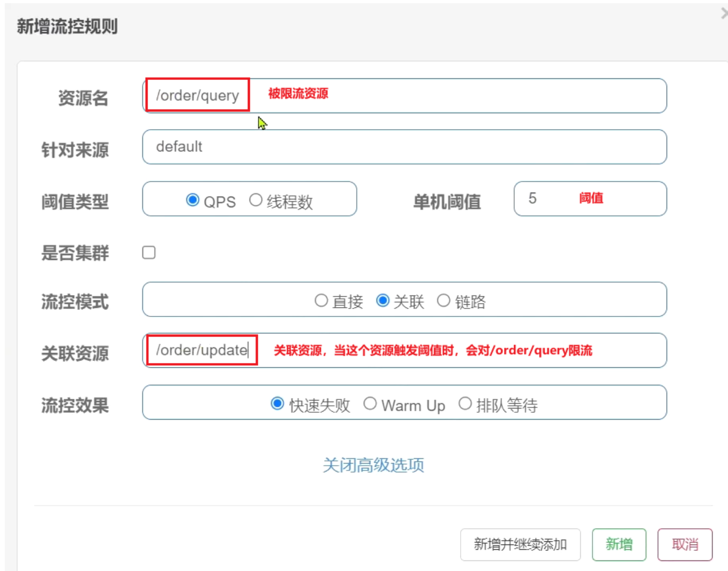Click the green 新增 button
This screenshot has height=571, width=728.
618,544
